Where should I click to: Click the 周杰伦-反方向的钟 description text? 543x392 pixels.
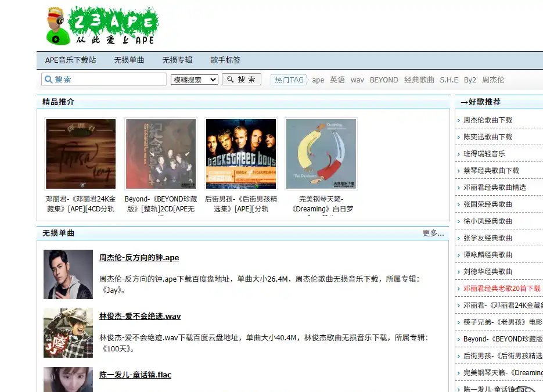point(260,285)
